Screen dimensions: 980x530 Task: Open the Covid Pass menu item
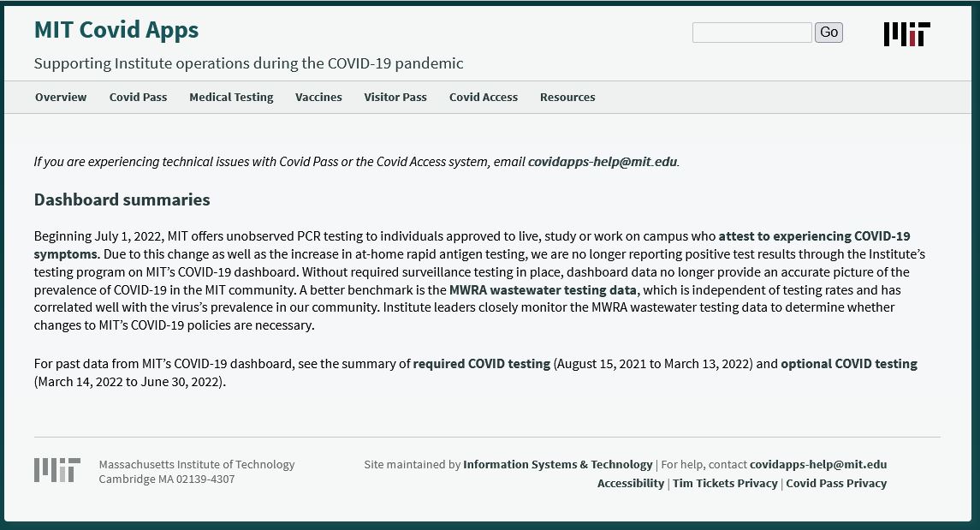click(x=138, y=97)
